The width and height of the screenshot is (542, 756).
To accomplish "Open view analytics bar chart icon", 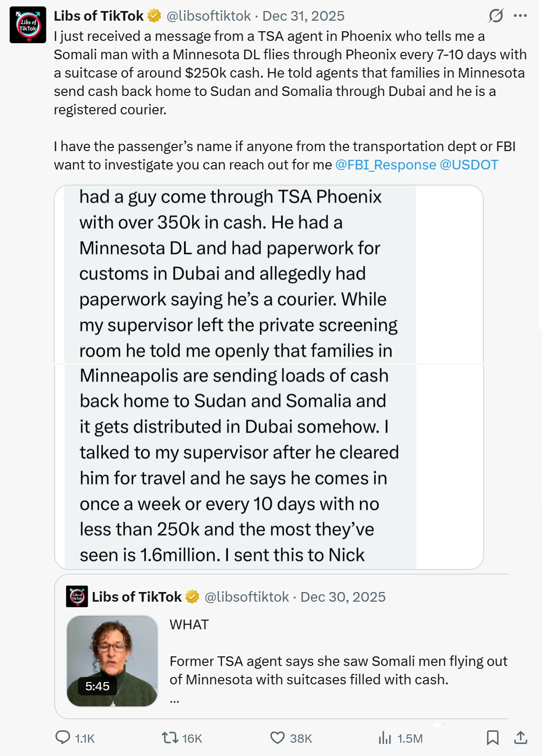I will pos(385,738).
